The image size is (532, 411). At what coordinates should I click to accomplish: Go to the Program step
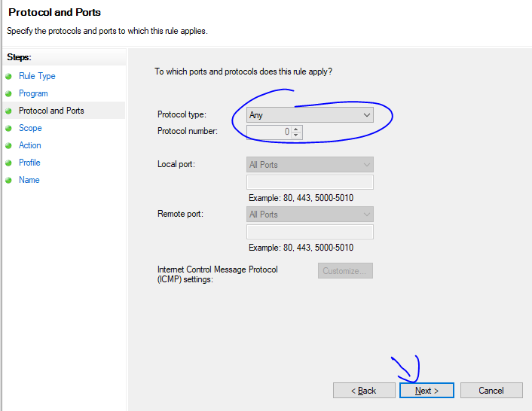(x=33, y=93)
